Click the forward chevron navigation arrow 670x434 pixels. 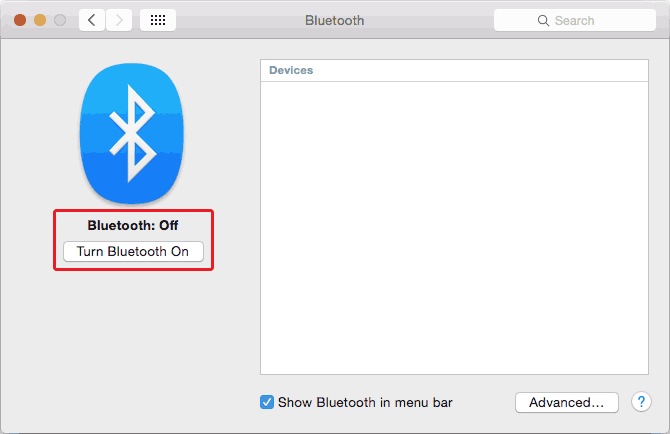pos(119,20)
